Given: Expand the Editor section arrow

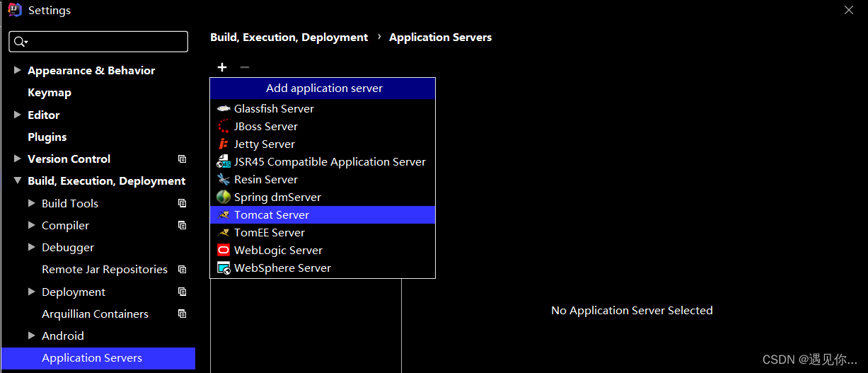Looking at the screenshot, I should [x=18, y=115].
